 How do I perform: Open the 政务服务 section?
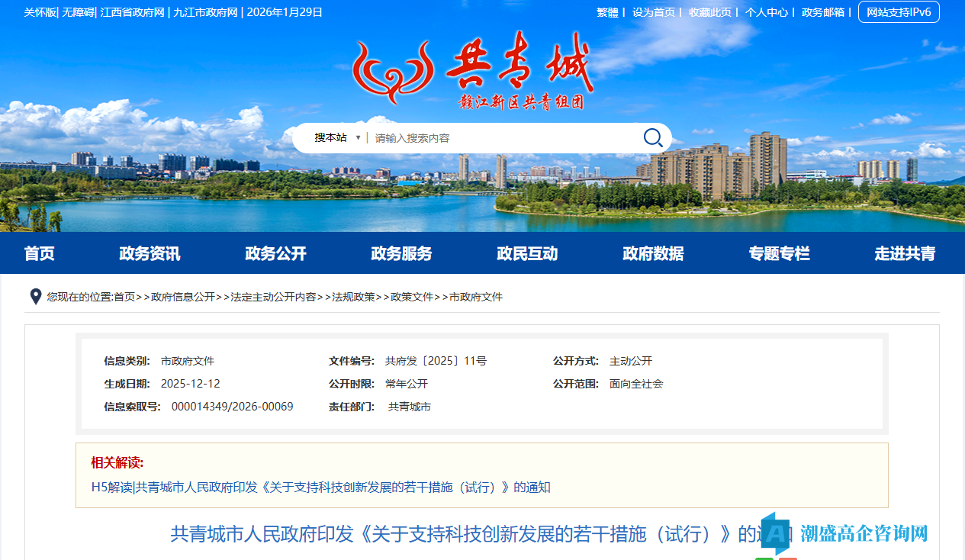click(401, 253)
